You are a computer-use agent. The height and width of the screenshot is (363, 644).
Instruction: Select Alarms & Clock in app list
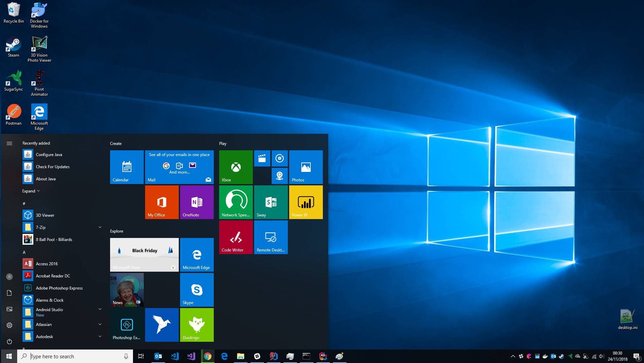coord(49,300)
